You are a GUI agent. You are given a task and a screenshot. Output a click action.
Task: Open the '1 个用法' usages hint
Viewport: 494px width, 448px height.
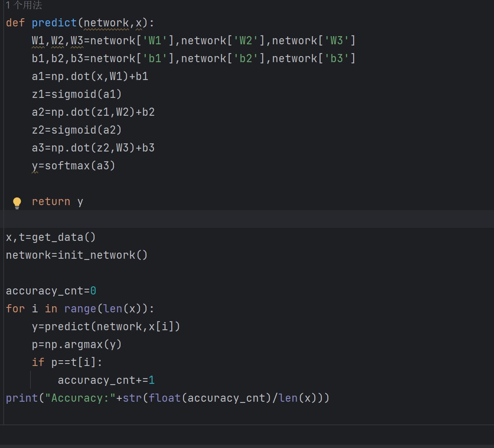[x=24, y=5]
